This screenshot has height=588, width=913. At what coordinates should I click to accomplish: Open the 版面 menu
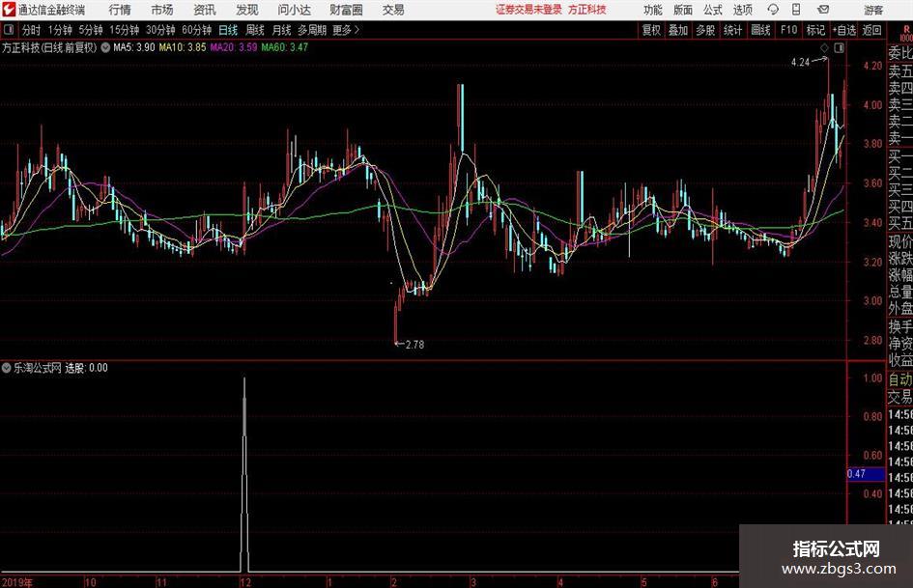(x=683, y=10)
